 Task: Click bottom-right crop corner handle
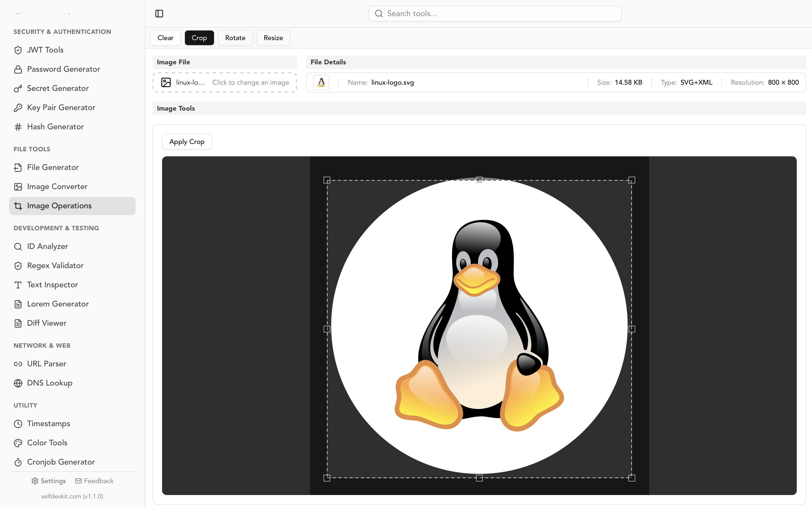[632, 478]
